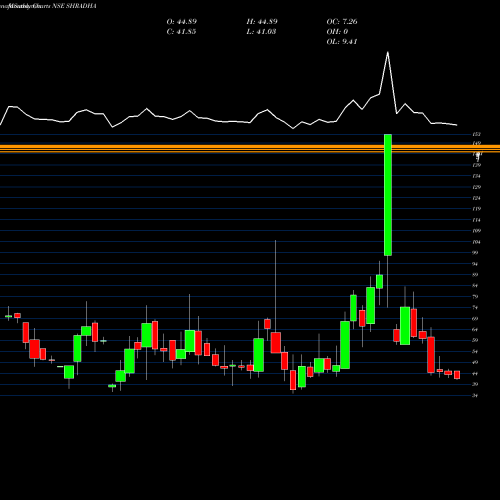Click the 139 price axis label

pos(477,165)
